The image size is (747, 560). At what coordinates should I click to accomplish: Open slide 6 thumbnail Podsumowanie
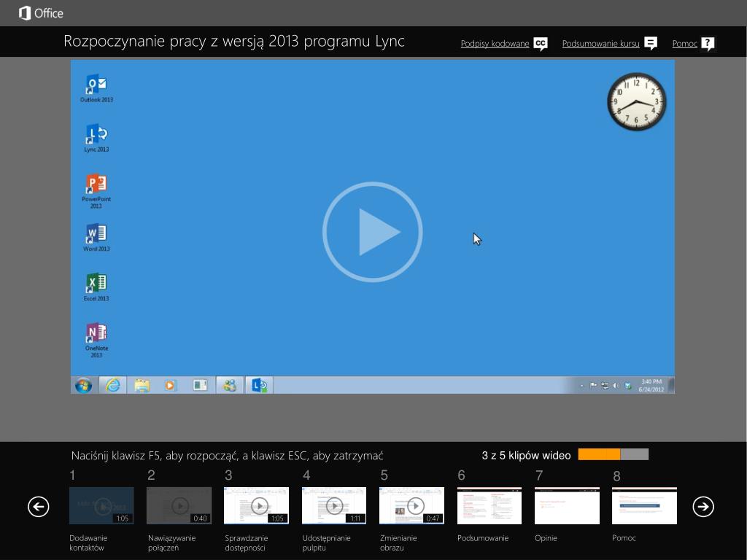point(489,505)
